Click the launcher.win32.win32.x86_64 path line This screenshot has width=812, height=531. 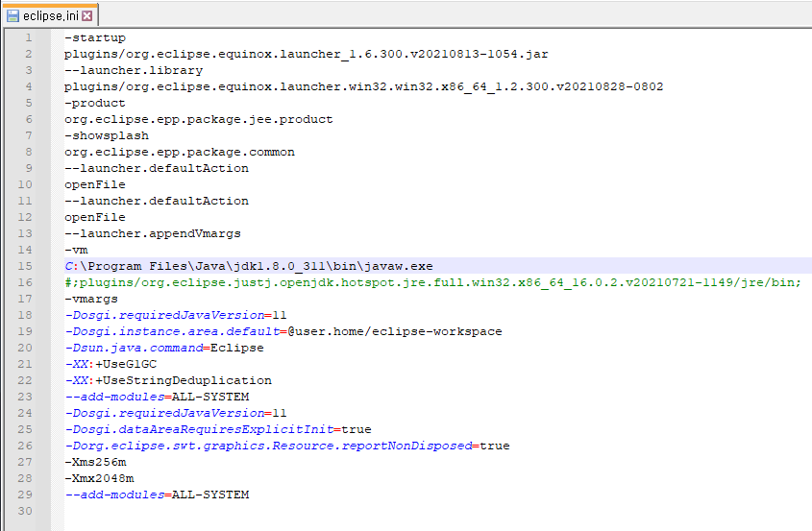pyautogui.click(x=363, y=86)
